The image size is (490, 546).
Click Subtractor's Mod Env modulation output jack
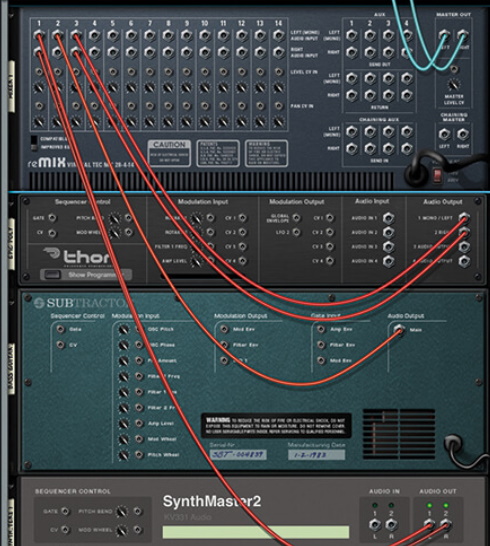tap(224, 329)
